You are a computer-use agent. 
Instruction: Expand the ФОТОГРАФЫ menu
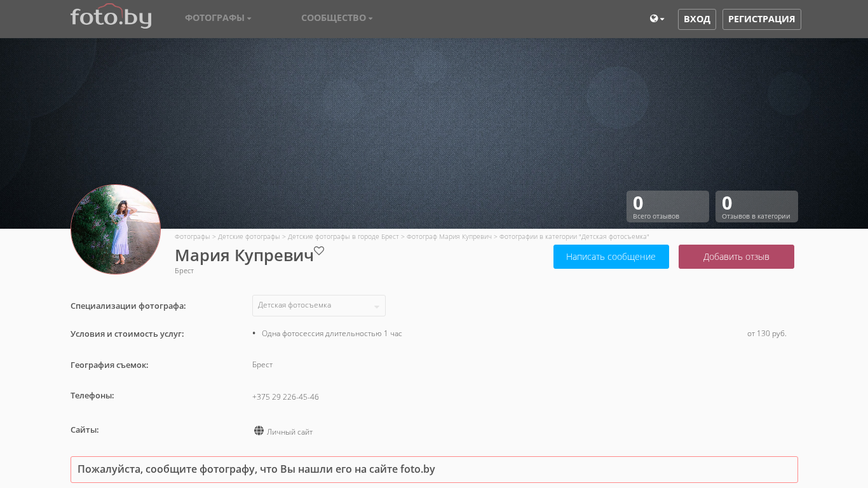[218, 18]
